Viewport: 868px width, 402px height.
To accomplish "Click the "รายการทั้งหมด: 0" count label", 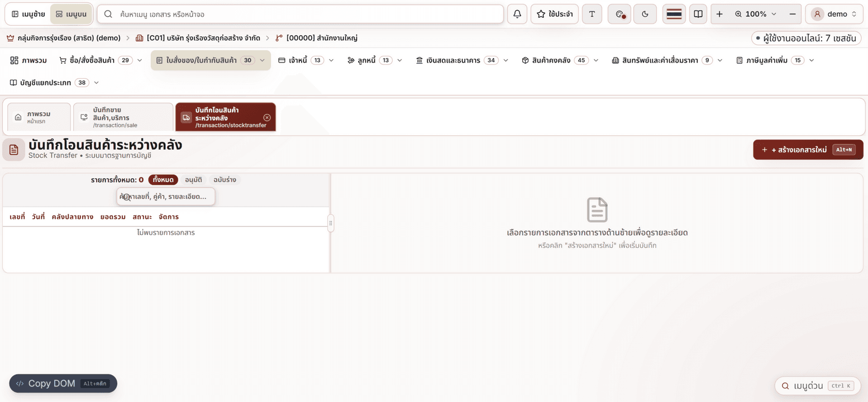I will tap(117, 180).
